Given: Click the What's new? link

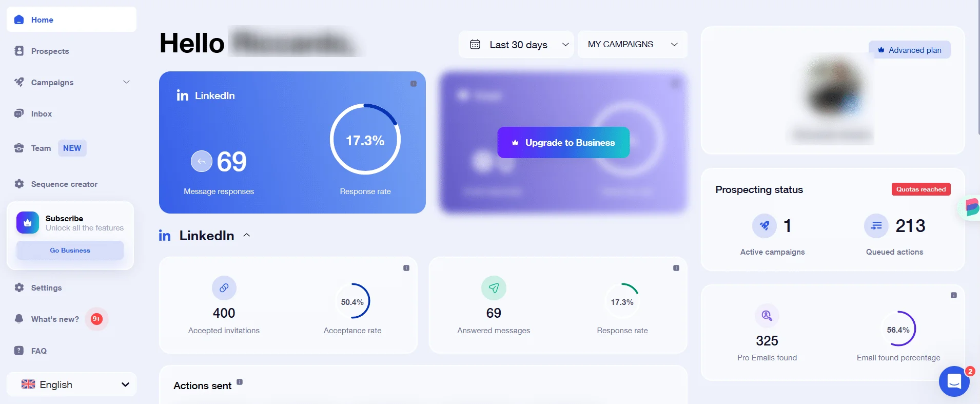Looking at the screenshot, I should (55, 319).
